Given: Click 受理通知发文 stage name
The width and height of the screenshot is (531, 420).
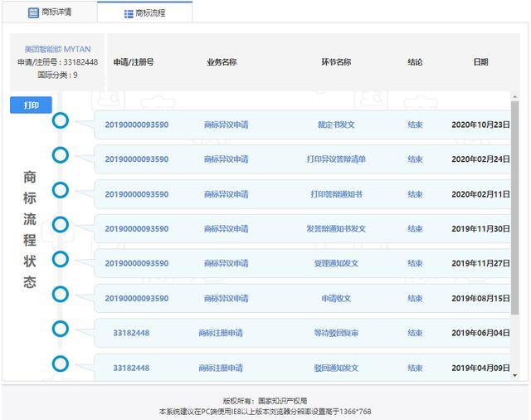Looking at the screenshot, I should (336, 263).
